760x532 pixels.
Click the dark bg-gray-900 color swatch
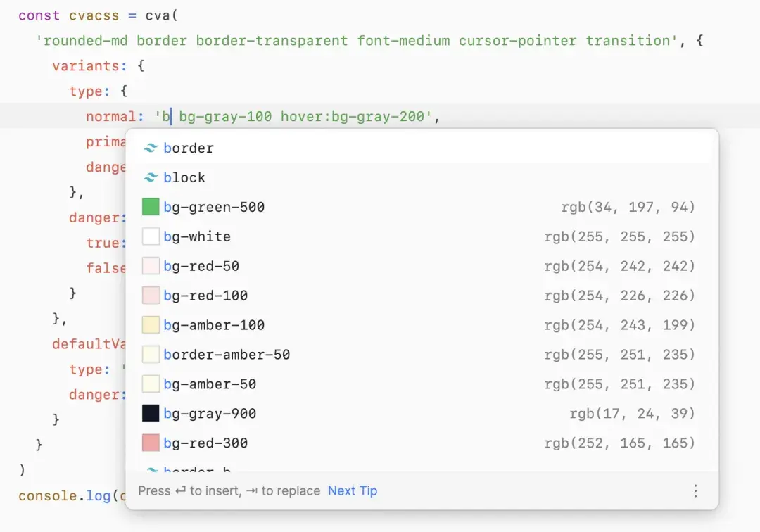coord(151,413)
